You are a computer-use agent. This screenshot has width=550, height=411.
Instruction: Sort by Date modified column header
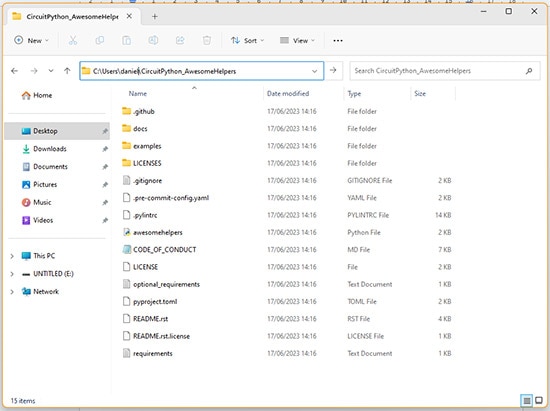coord(288,94)
